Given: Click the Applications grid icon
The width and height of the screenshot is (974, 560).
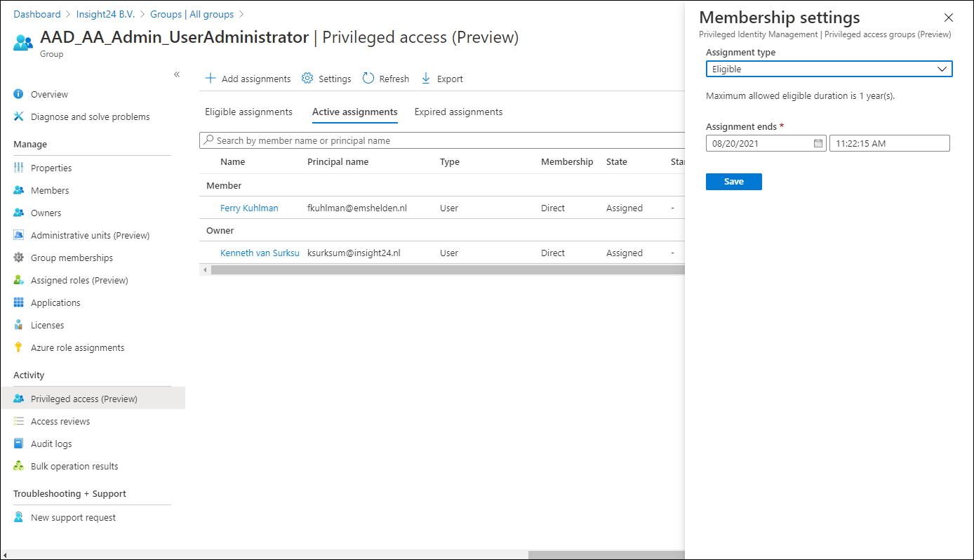Looking at the screenshot, I should click(19, 302).
